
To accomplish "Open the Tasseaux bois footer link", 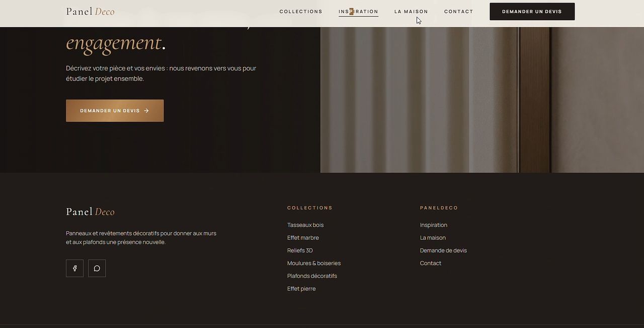I will pyautogui.click(x=305, y=225).
